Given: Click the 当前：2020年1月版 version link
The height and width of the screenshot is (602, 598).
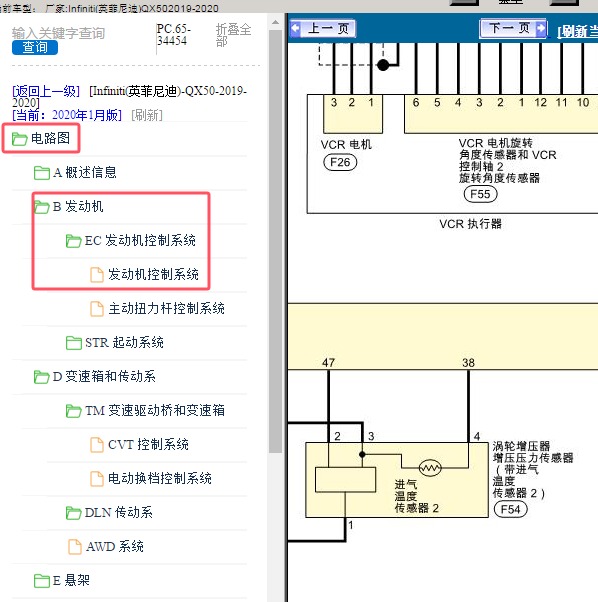Looking at the screenshot, I should pos(67,115).
